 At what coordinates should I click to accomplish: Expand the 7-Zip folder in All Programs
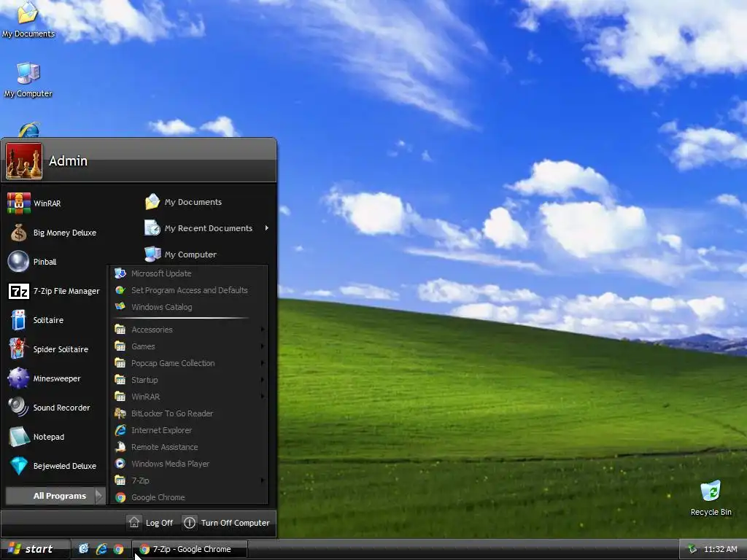pyautogui.click(x=189, y=481)
